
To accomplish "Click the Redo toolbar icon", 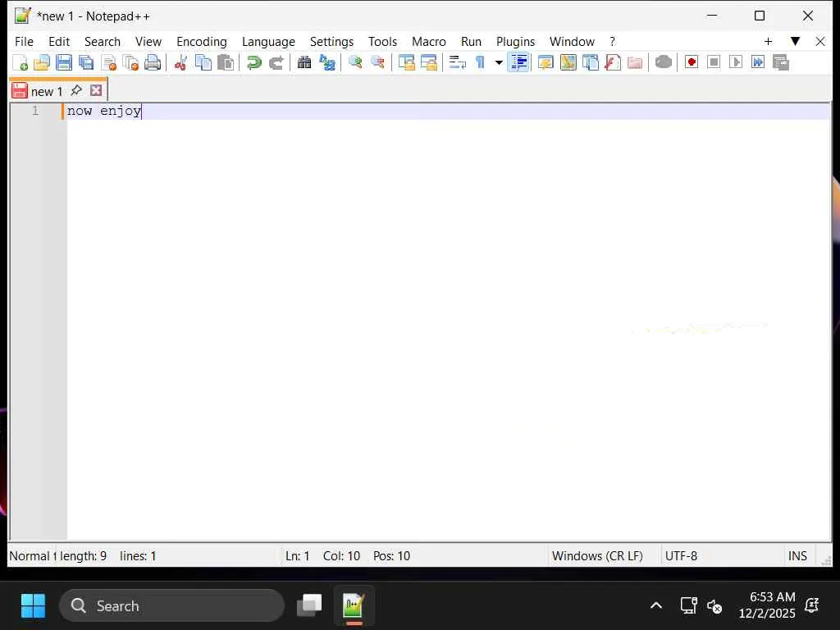I will click(x=276, y=62).
